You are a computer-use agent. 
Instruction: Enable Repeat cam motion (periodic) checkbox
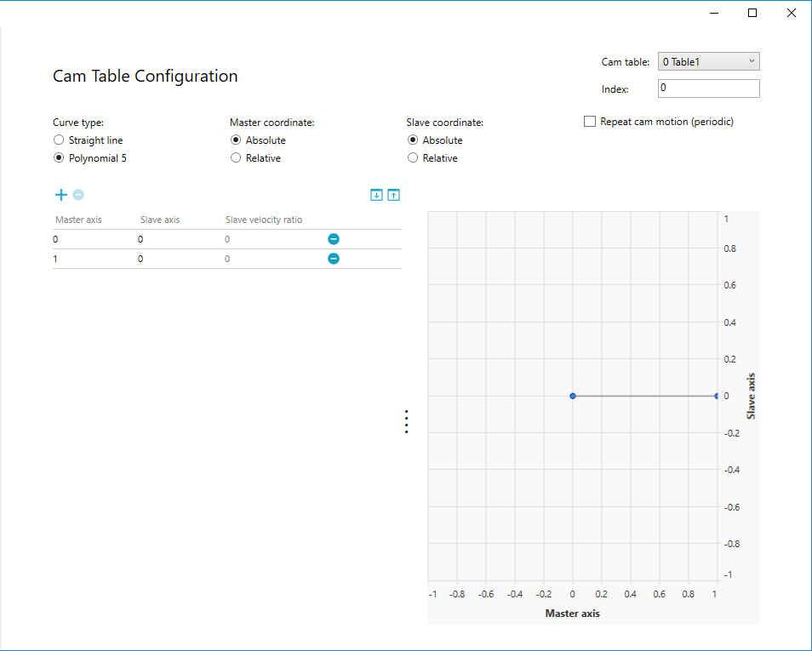pyautogui.click(x=590, y=122)
